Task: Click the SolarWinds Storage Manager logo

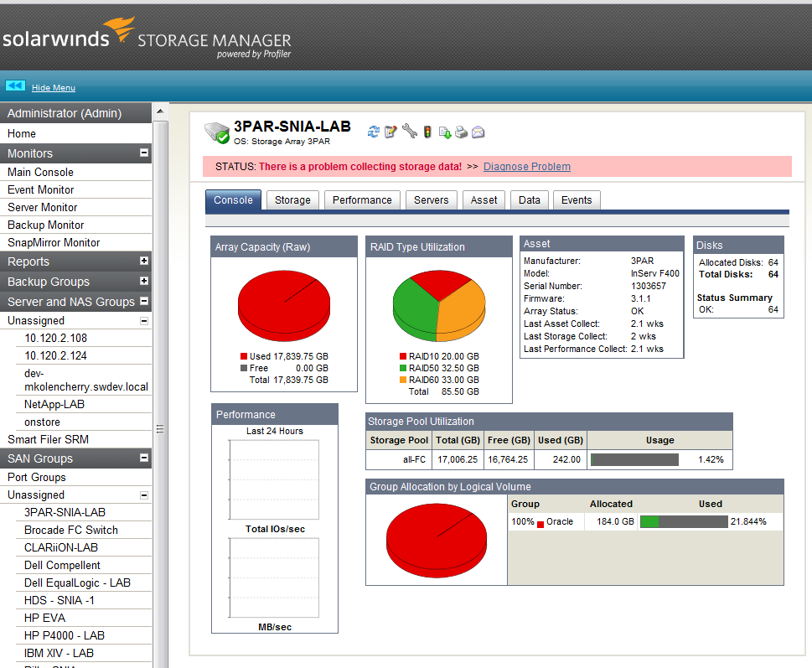Action: coord(147,37)
